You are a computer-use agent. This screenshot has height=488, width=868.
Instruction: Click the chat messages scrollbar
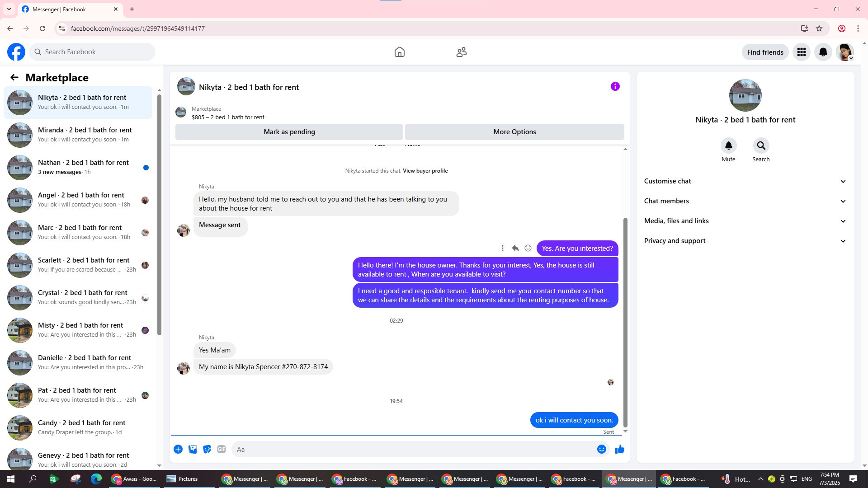625,322
